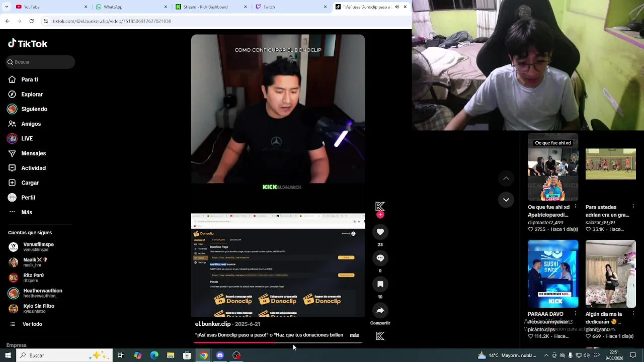Open File Explorer from the taskbar

click(171, 355)
